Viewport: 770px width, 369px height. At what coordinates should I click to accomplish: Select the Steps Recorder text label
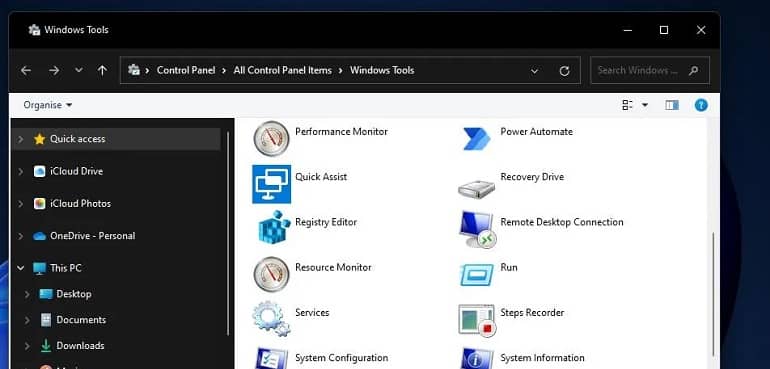(x=532, y=312)
